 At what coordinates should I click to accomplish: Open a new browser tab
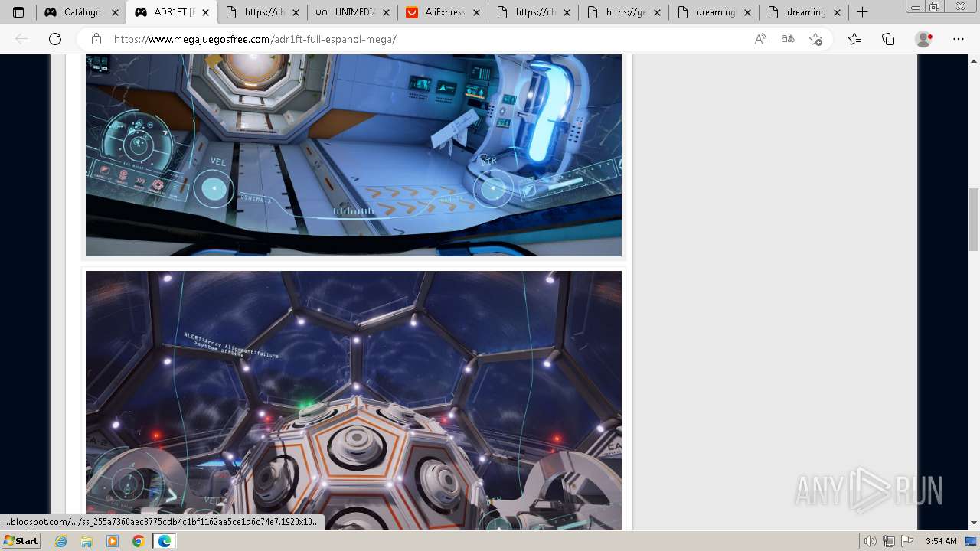click(x=862, y=12)
